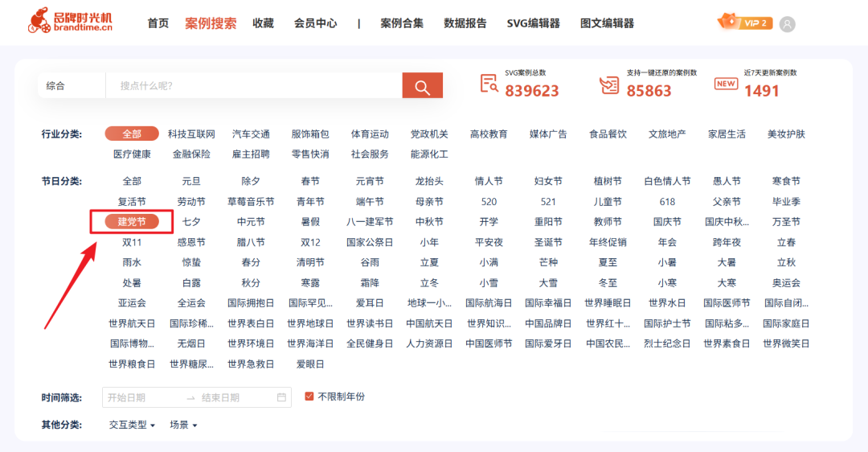
Task: Select the 服饰箱包 industry filter
Action: [310, 134]
